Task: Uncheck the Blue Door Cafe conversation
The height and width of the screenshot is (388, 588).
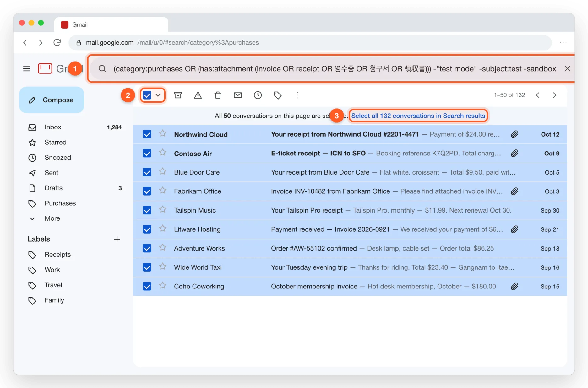Action: (147, 172)
